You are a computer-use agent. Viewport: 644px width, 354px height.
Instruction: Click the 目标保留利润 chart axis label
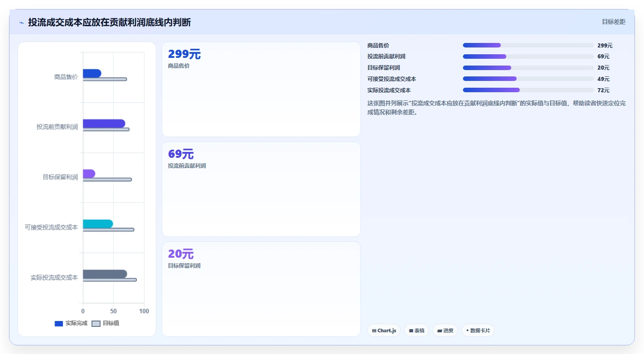coord(60,177)
